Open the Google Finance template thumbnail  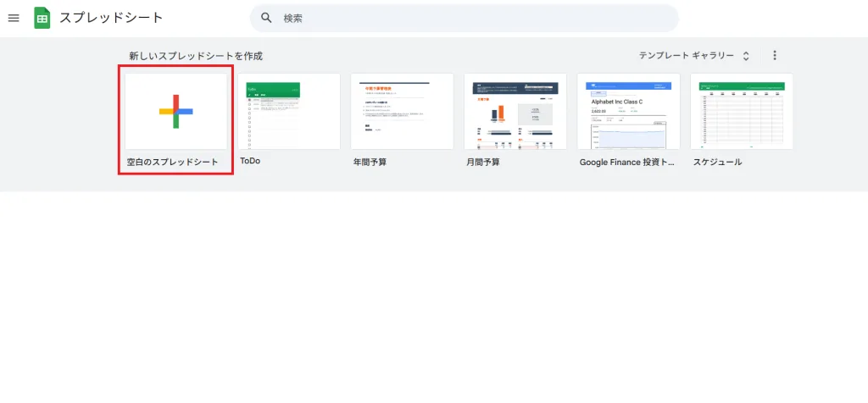[x=628, y=111]
